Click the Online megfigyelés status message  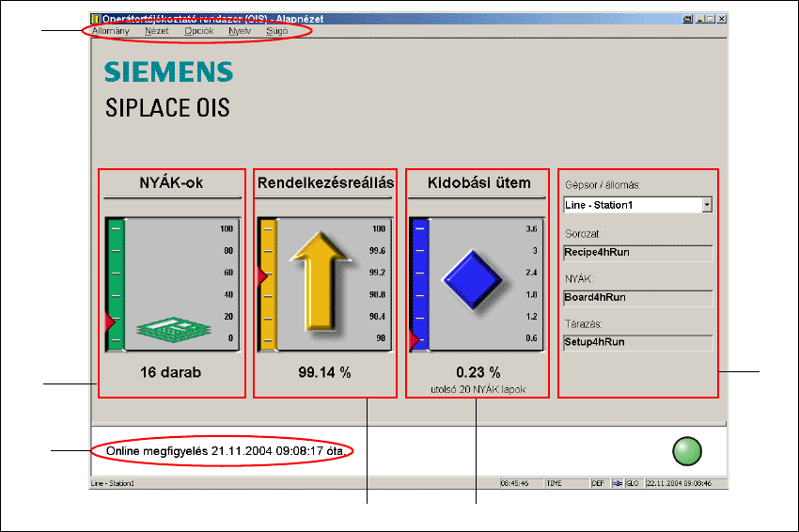click(227, 451)
